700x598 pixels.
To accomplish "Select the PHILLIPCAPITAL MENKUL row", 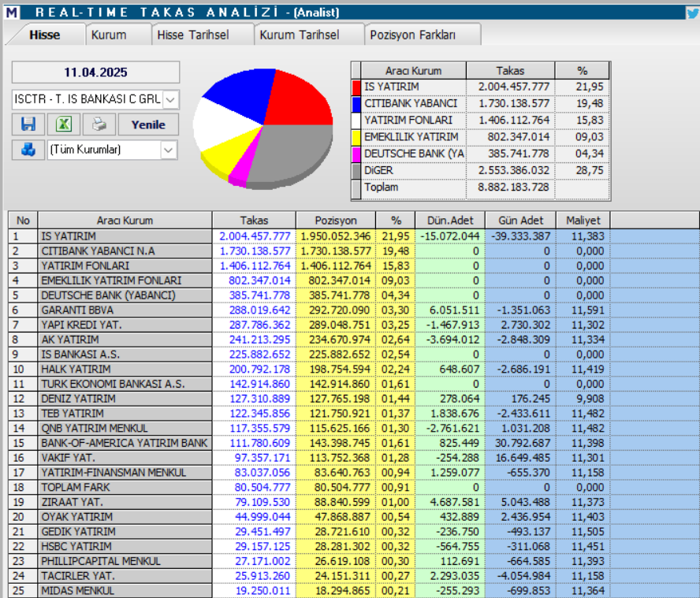I will pos(354,560).
